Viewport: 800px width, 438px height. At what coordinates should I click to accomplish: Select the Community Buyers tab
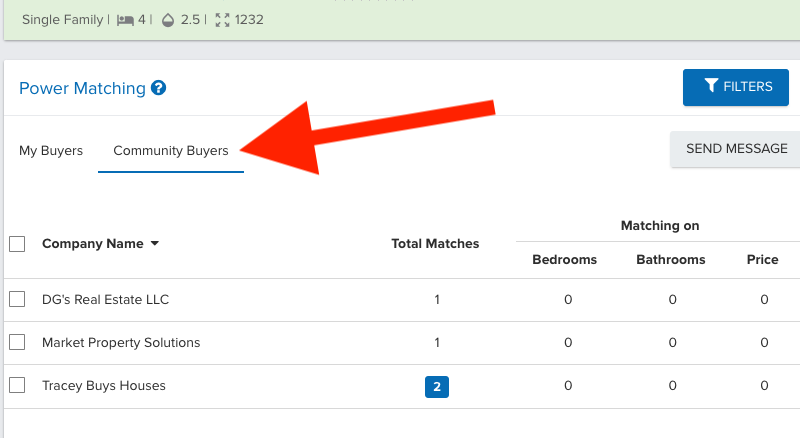[x=171, y=151]
